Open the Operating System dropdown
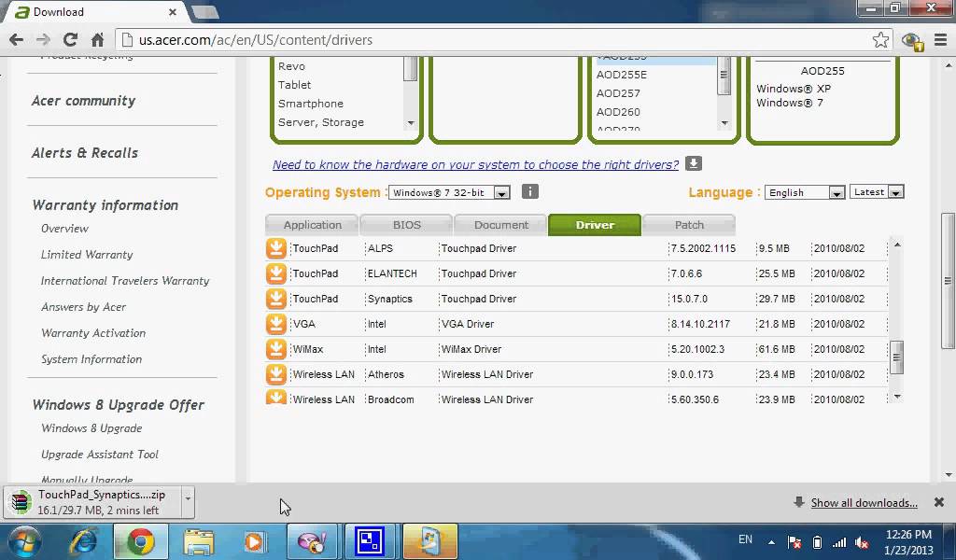This screenshot has width=956, height=560. pos(449,192)
